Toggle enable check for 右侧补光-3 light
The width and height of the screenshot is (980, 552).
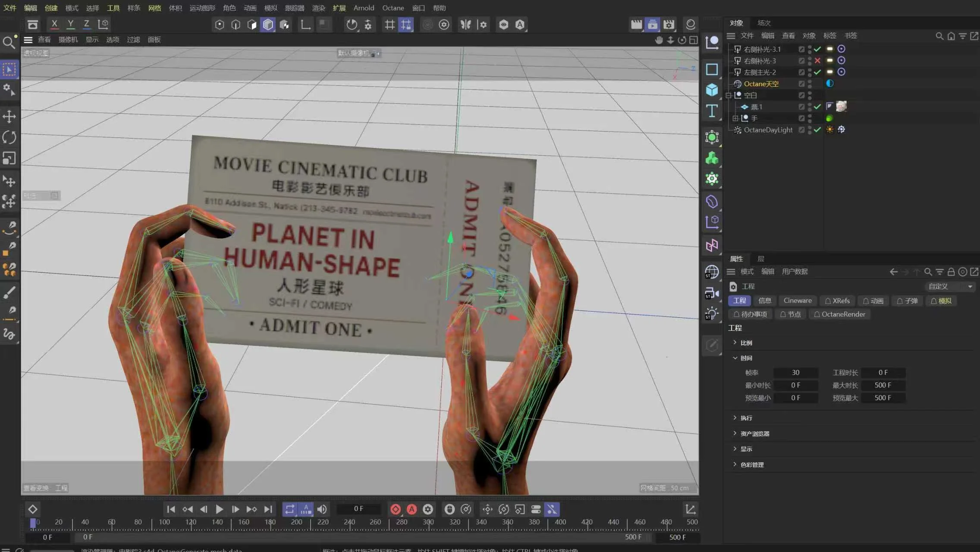tap(817, 60)
